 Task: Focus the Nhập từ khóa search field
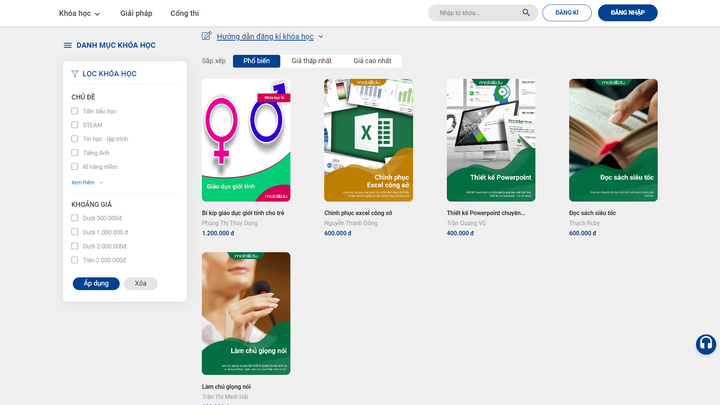478,13
